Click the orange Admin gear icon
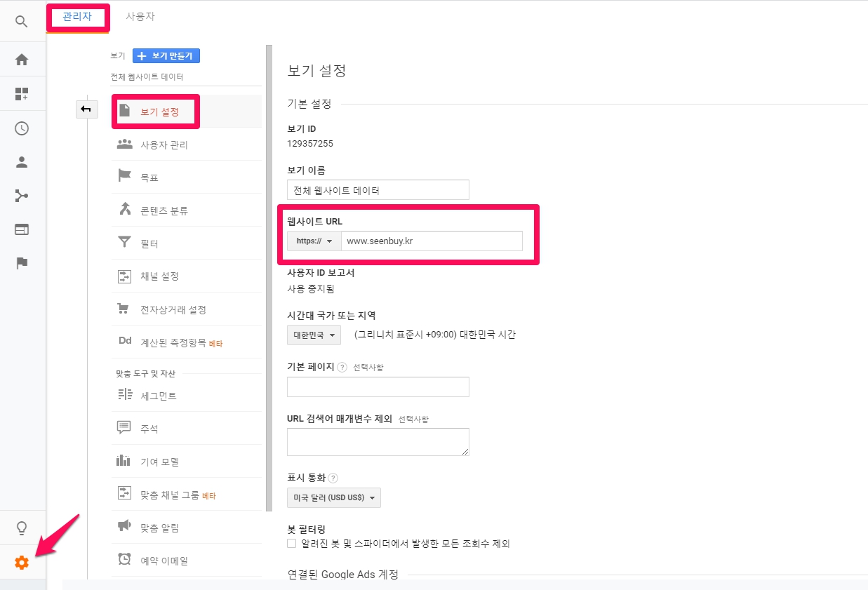The width and height of the screenshot is (868, 590). (22, 563)
